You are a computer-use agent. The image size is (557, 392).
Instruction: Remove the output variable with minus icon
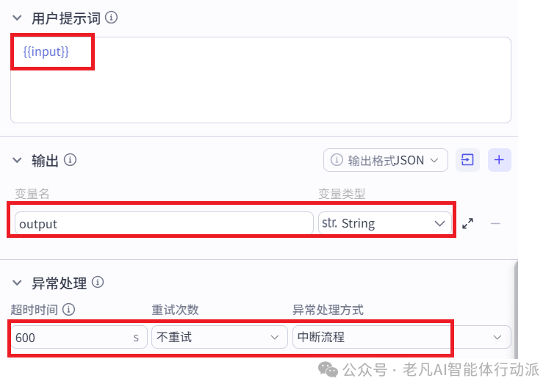click(x=495, y=223)
